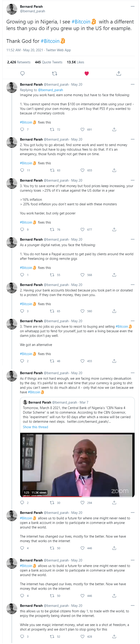The width and height of the screenshot is (140, 644).
Task: View the 445 Quote Tweets list
Action: click(x=49, y=62)
